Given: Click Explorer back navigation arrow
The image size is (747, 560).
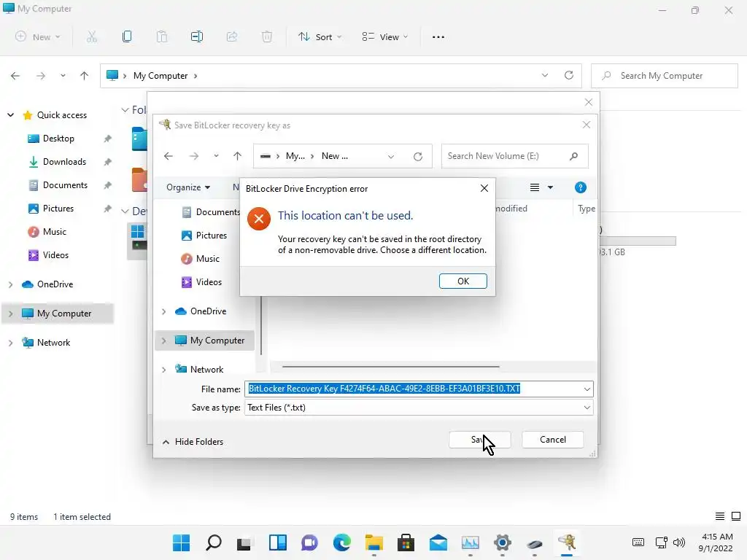Looking at the screenshot, I should point(15,76).
